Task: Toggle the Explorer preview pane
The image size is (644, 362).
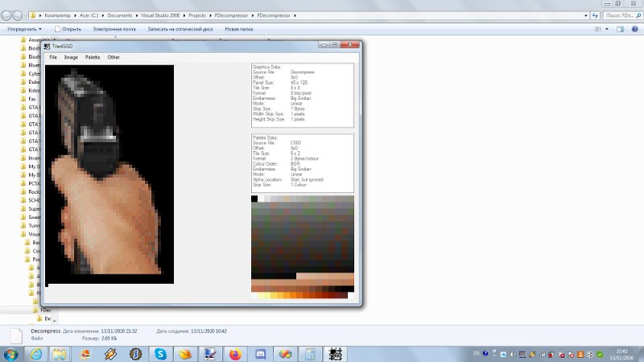Action: (x=620, y=29)
